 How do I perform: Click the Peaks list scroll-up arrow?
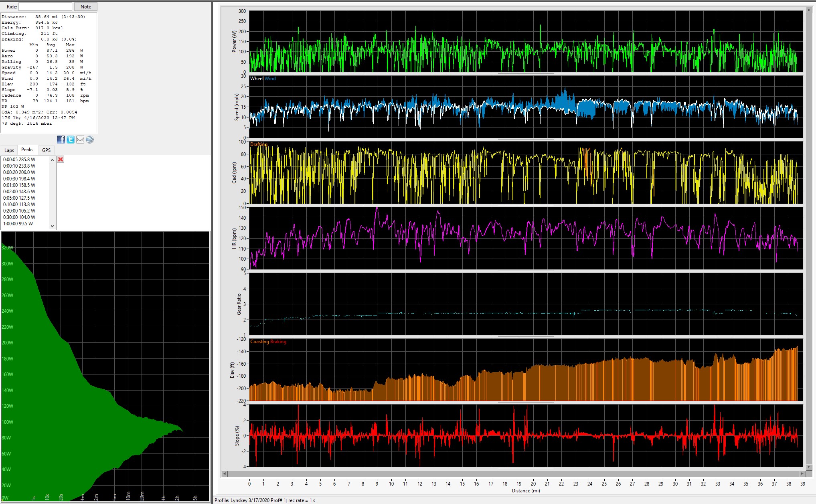[x=52, y=160]
